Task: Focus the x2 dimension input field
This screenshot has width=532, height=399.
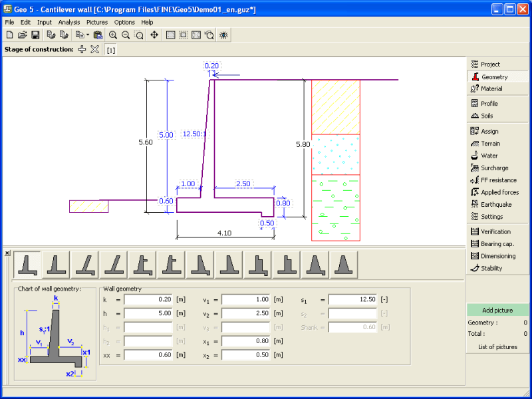Action: [x=246, y=355]
